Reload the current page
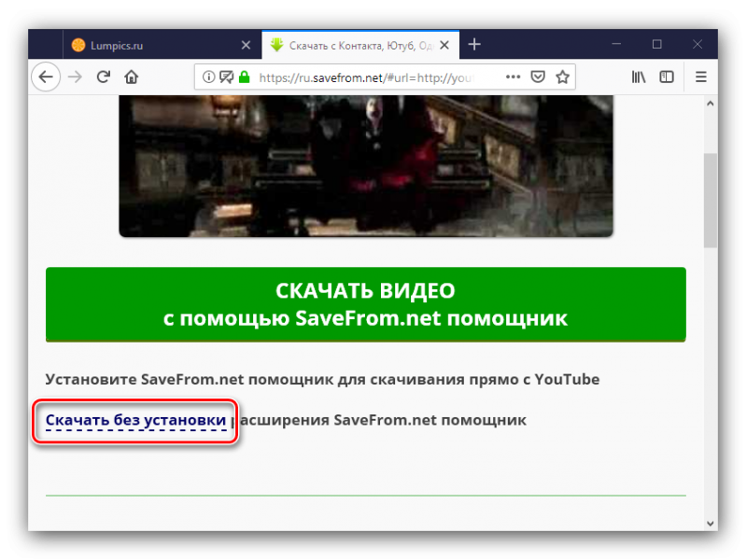The height and width of the screenshot is (560, 747). click(104, 77)
